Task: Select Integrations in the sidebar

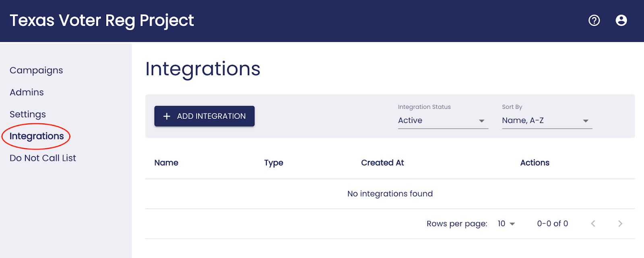Action: (x=37, y=136)
